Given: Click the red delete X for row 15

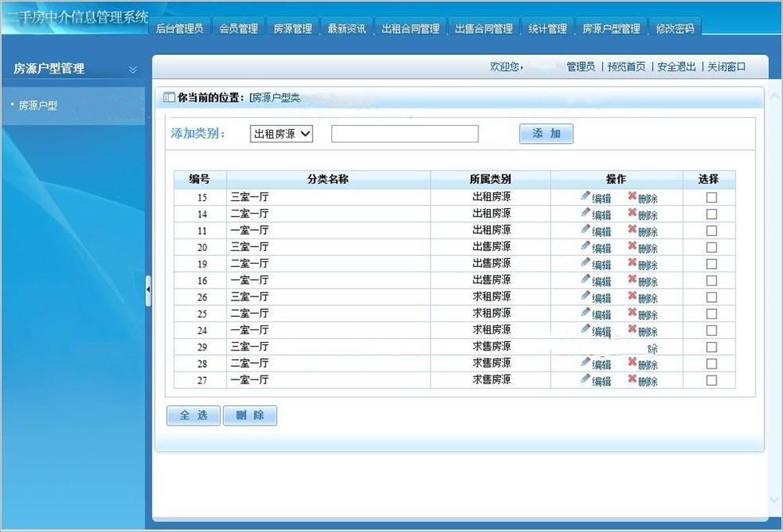Looking at the screenshot, I should pyautogui.click(x=632, y=196).
